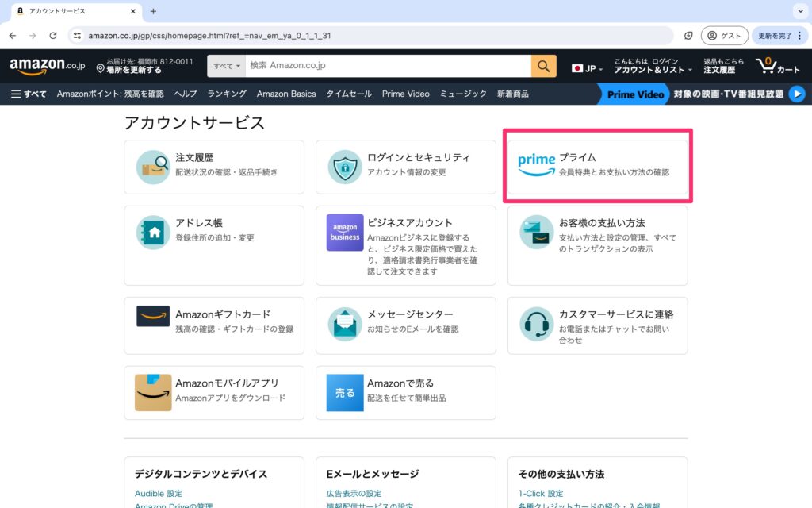Viewport: 812px width, 508px height.
Task: Click 残高の確認・ギフトカードの登録 text
Action: (234, 329)
